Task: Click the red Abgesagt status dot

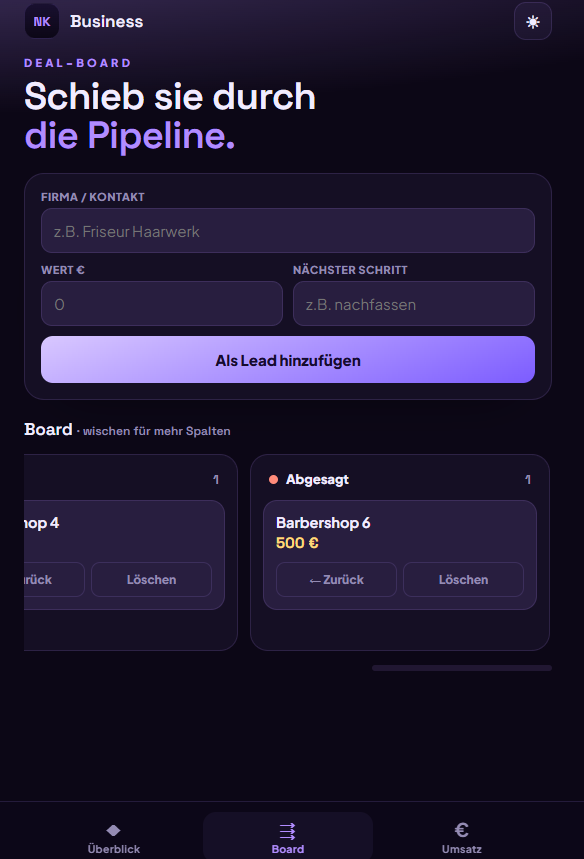Action: coord(273,479)
